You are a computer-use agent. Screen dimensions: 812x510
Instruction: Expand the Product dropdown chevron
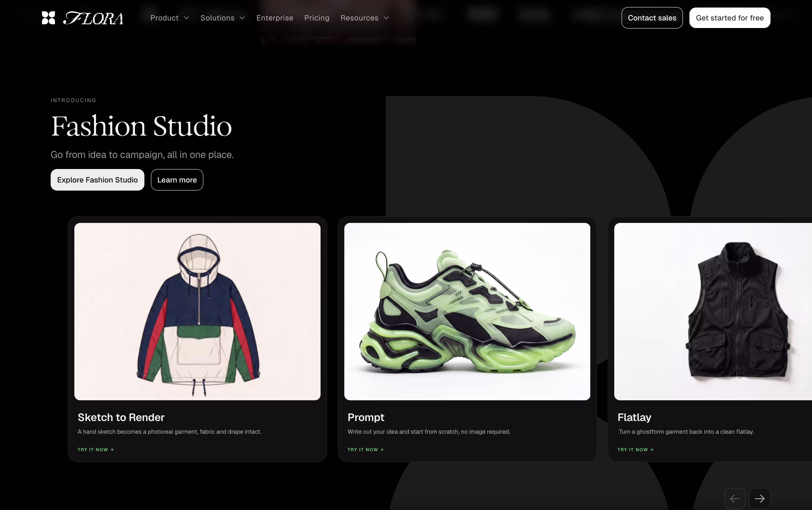point(186,18)
